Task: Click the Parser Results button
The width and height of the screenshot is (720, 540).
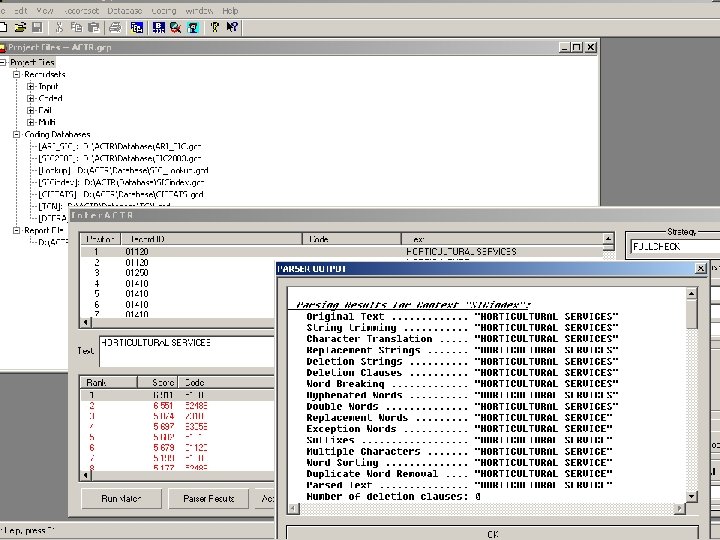Action: point(208,499)
